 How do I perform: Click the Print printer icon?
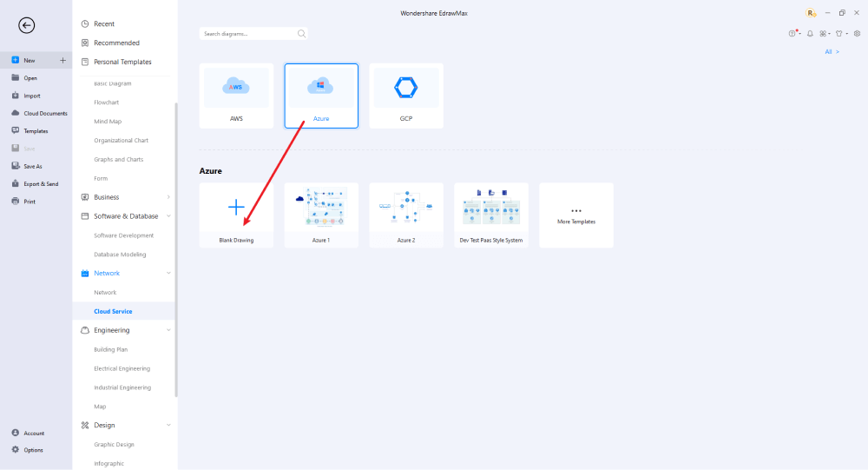pos(16,202)
